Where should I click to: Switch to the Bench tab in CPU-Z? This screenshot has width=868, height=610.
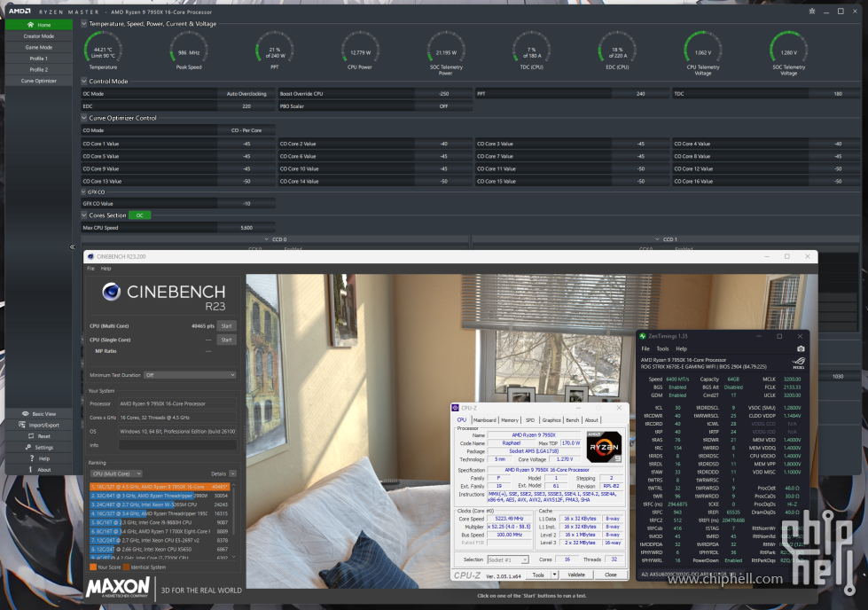tap(573, 420)
